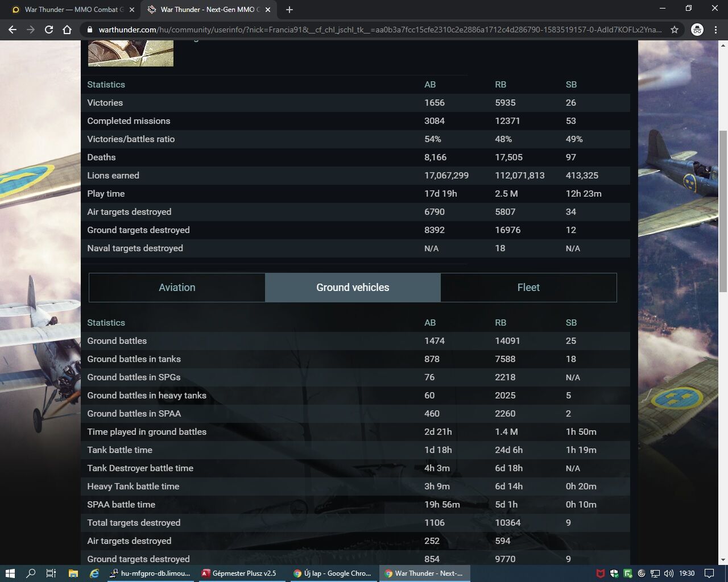
Task: View the site padlock information
Action: (89, 30)
